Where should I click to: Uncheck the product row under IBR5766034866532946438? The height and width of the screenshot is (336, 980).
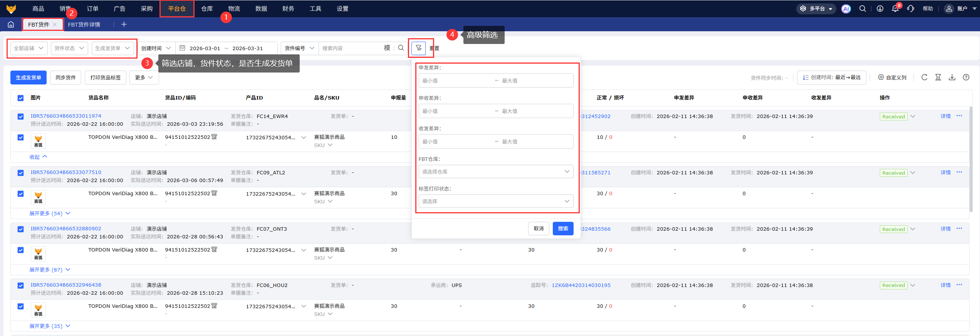click(x=20, y=306)
